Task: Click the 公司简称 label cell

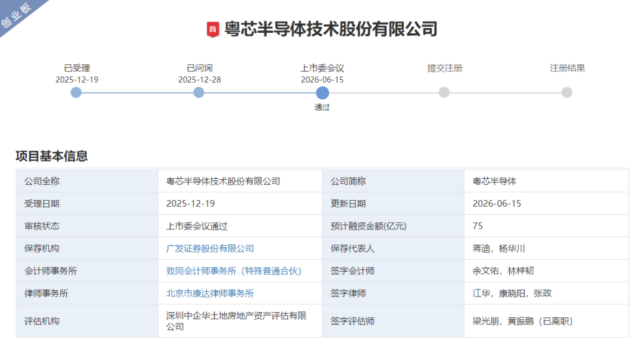Action: 394,181
